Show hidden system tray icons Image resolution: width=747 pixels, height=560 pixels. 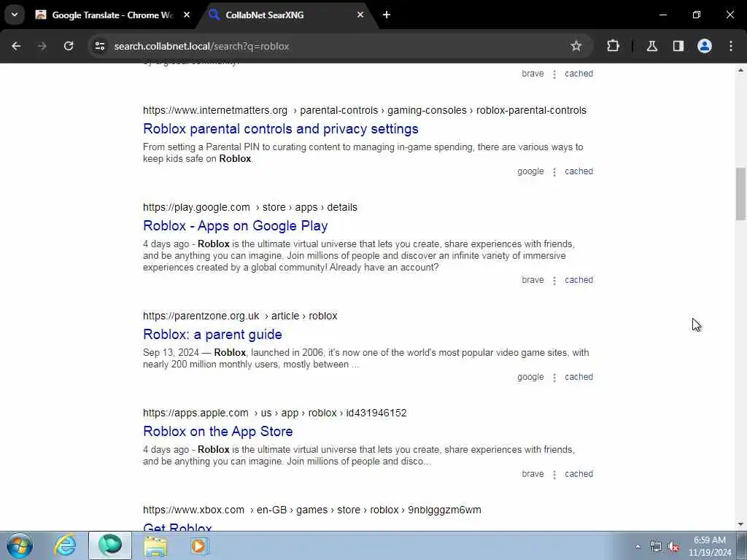[638, 546]
